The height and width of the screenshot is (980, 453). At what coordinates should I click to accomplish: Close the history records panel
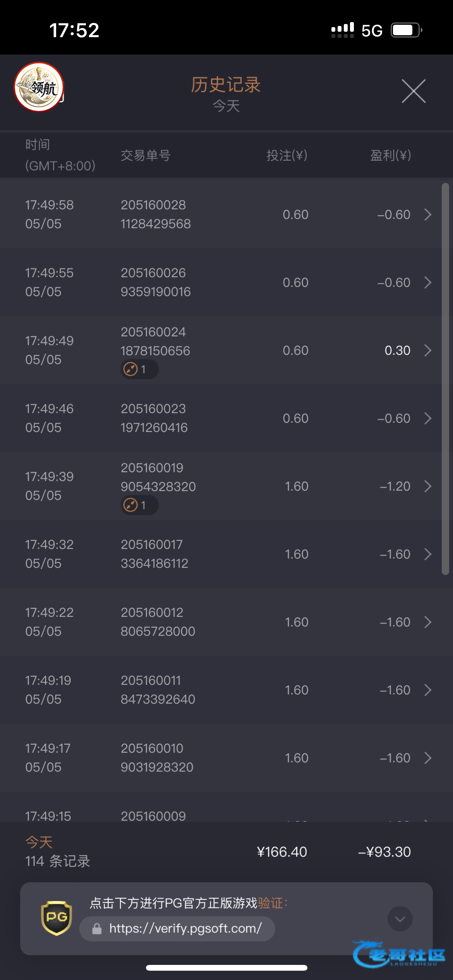414,91
